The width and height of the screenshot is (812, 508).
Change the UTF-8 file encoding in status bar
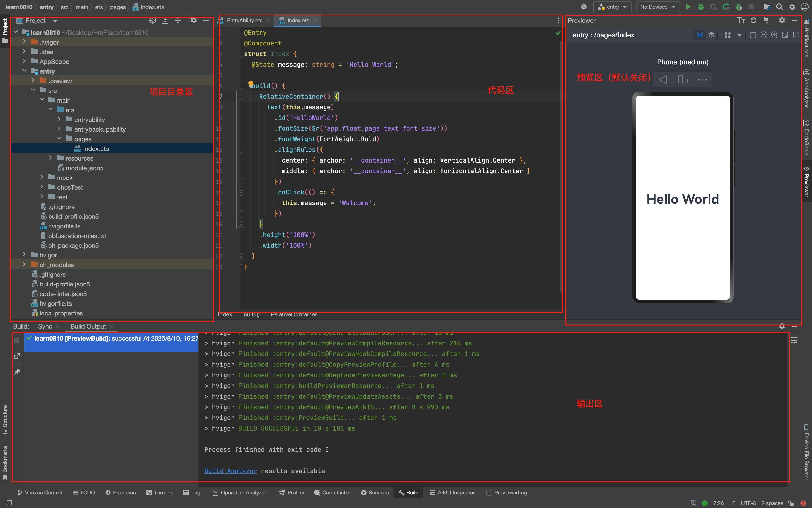[748, 503]
